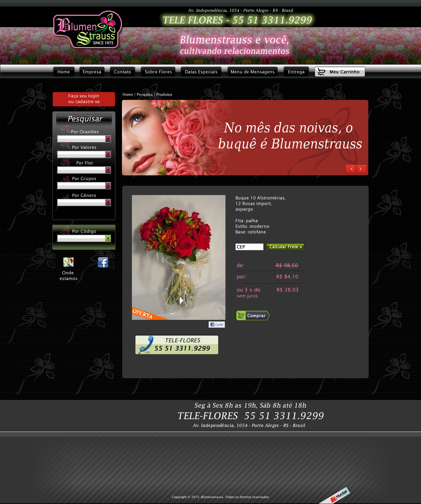This screenshot has height=504, width=421.
Task: Open Meu Carrinho shopping cart
Action: tap(340, 72)
